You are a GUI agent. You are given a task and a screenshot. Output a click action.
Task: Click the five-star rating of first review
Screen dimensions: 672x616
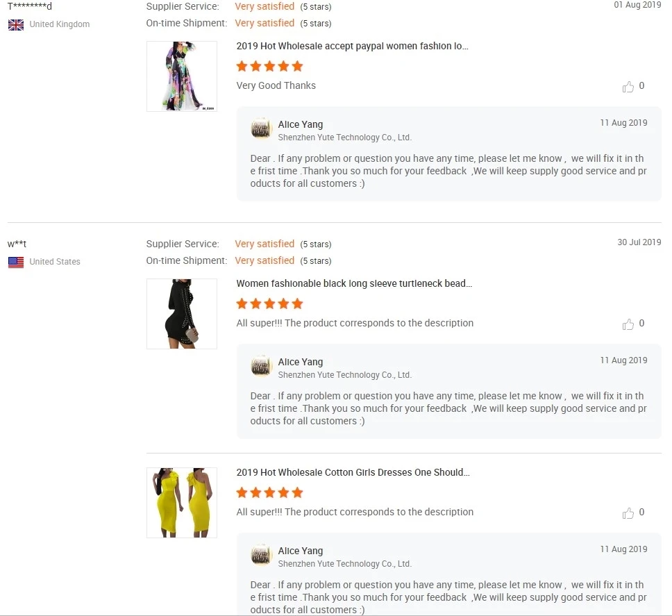(x=269, y=67)
